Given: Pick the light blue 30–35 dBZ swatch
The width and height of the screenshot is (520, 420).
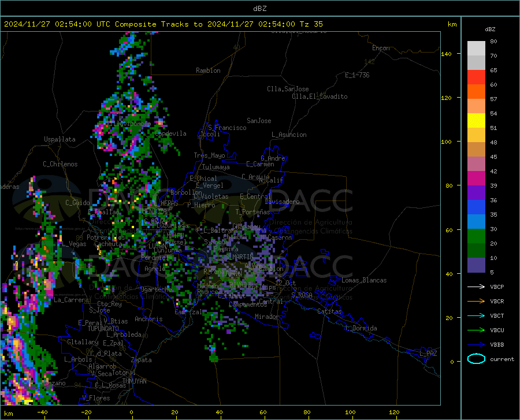Looking at the screenshot, I should pyautogui.click(x=476, y=222).
